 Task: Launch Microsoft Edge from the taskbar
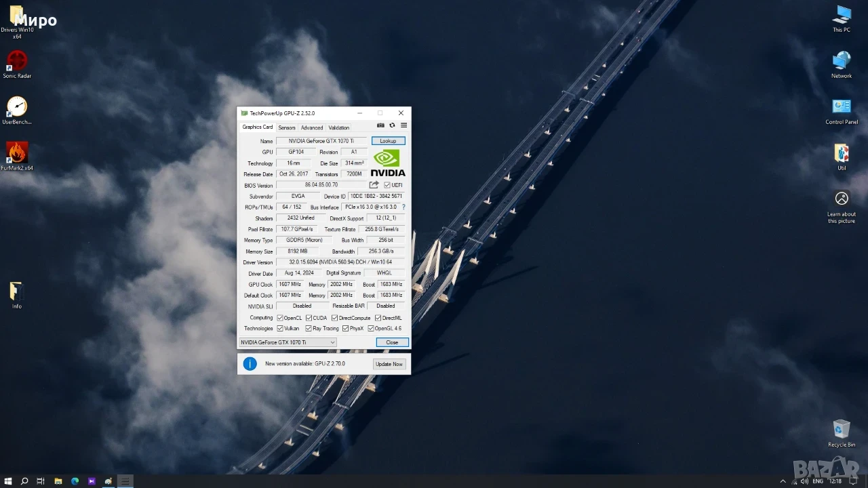(x=75, y=481)
